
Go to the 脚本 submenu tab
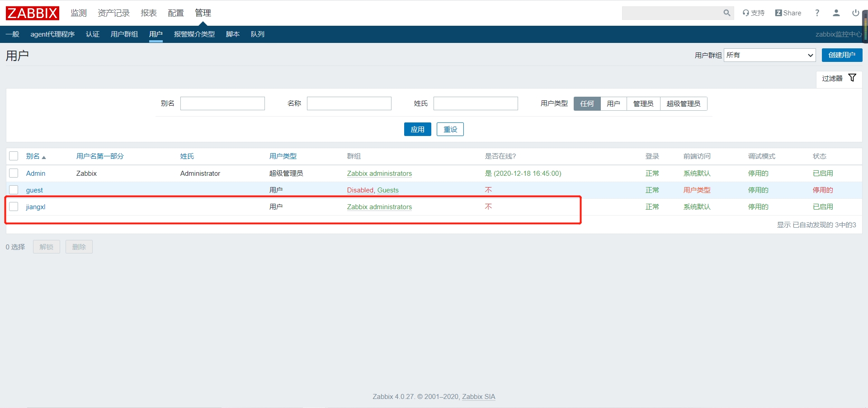233,34
